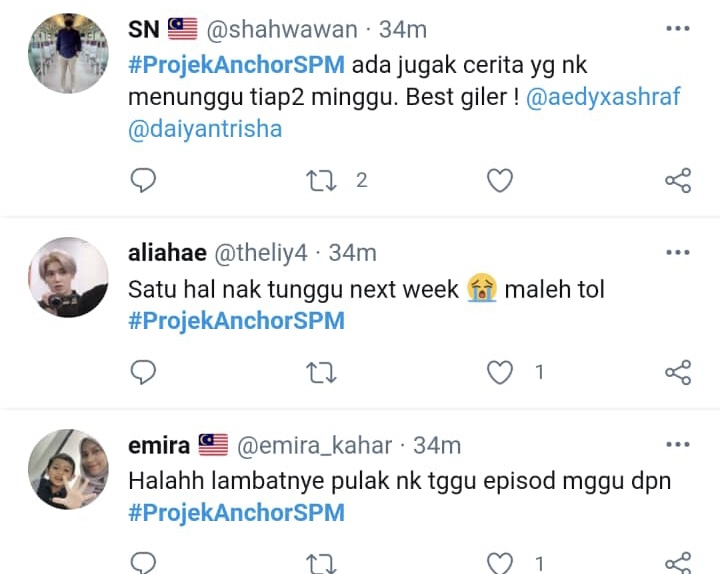View aliahae's profile avatar
Image resolution: width=720 pixels, height=574 pixels.
(68, 277)
